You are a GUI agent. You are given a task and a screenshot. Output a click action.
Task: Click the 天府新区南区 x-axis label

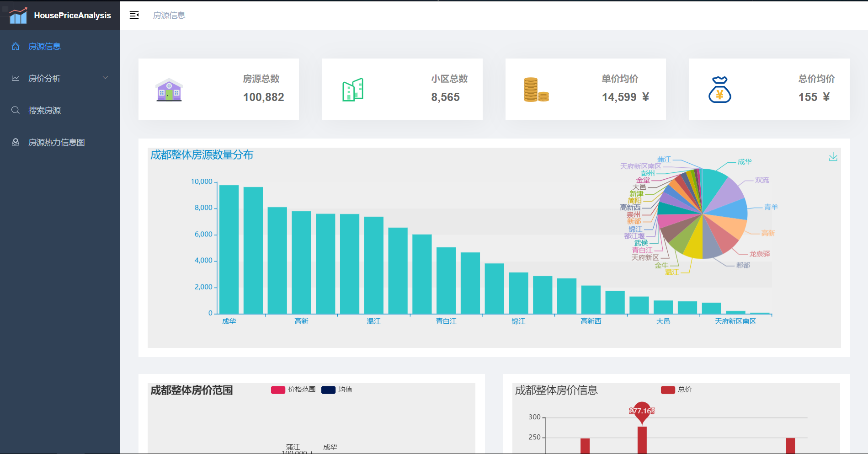click(735, 321)
